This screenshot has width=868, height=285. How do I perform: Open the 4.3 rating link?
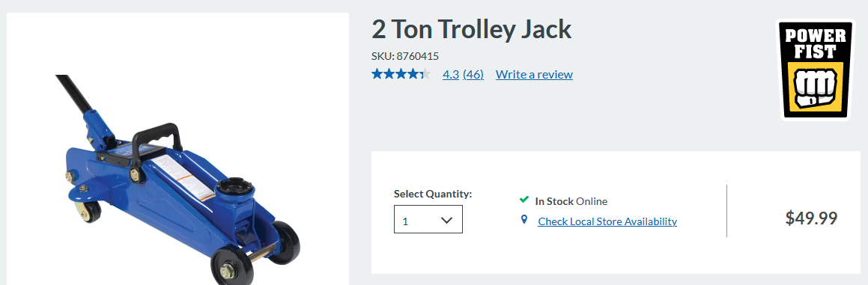pos(451,74)
